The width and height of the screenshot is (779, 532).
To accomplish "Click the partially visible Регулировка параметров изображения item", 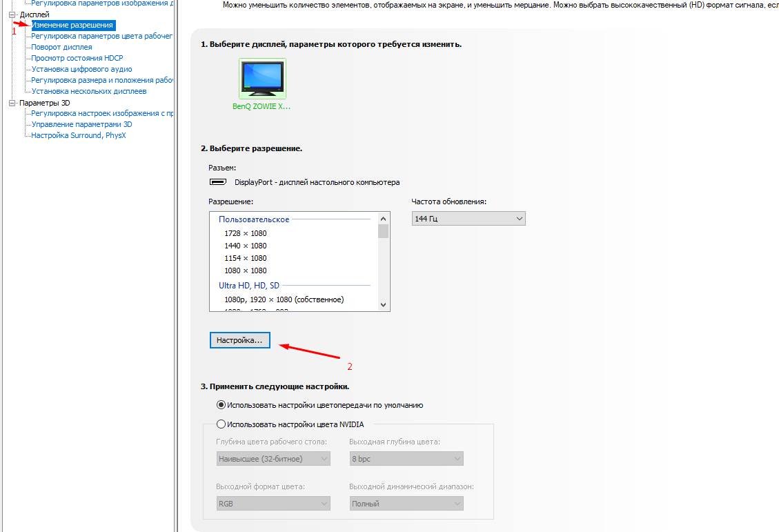I will 102,3.
